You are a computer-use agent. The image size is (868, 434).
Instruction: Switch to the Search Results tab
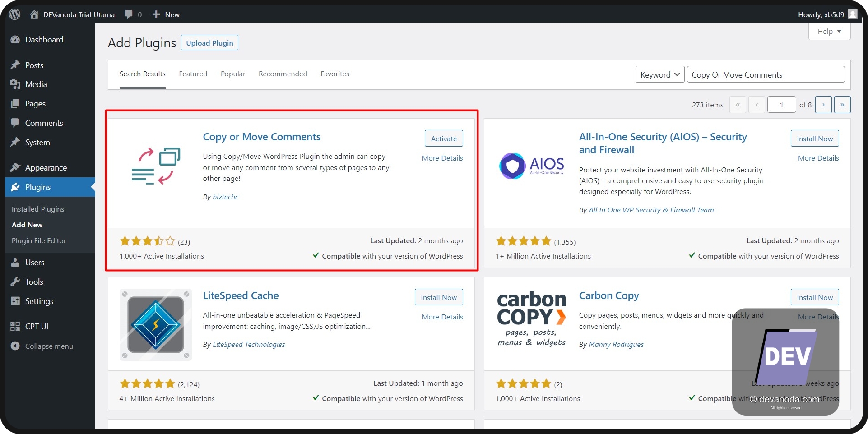point(142,74)
